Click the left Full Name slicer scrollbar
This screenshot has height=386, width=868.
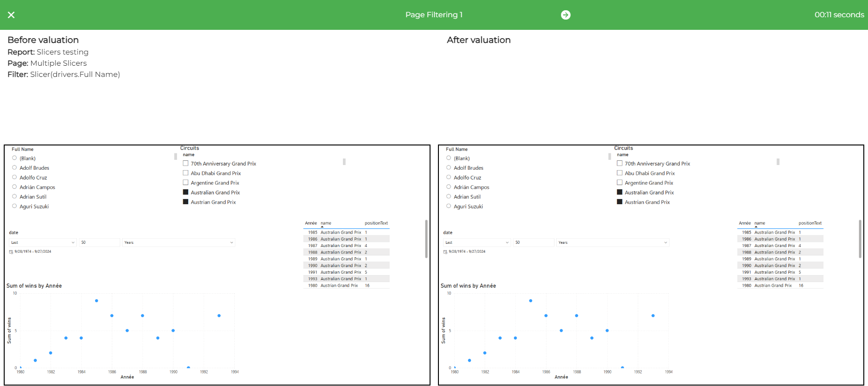coord(176,157)
